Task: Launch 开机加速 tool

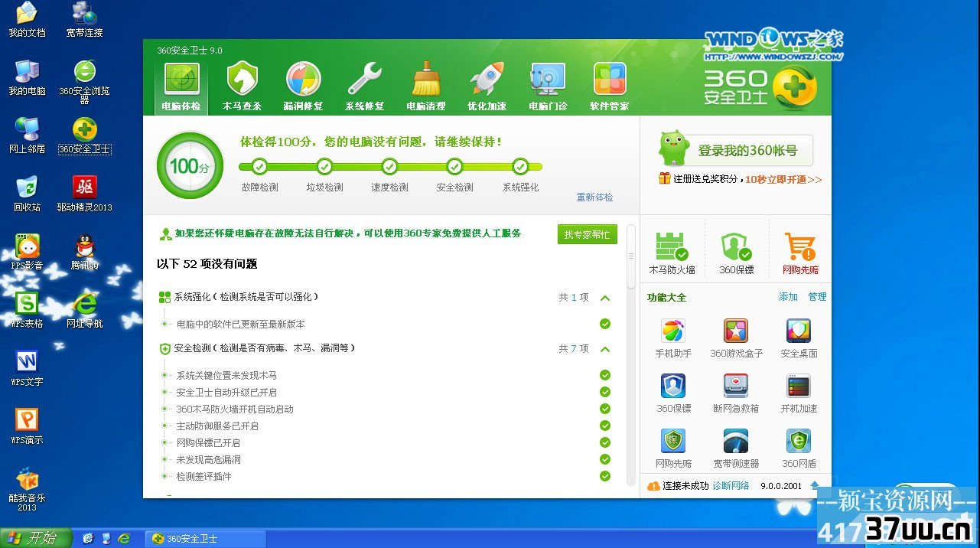Action: click(799, 393)
